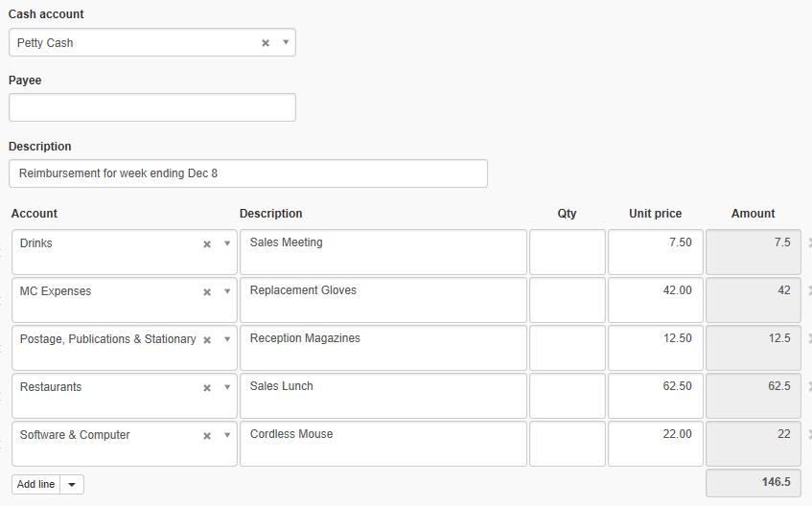Open the Add line dropdown arrow
Image resolution: width=812 pixels, height=506 pixels.
(x=72, y=484)
